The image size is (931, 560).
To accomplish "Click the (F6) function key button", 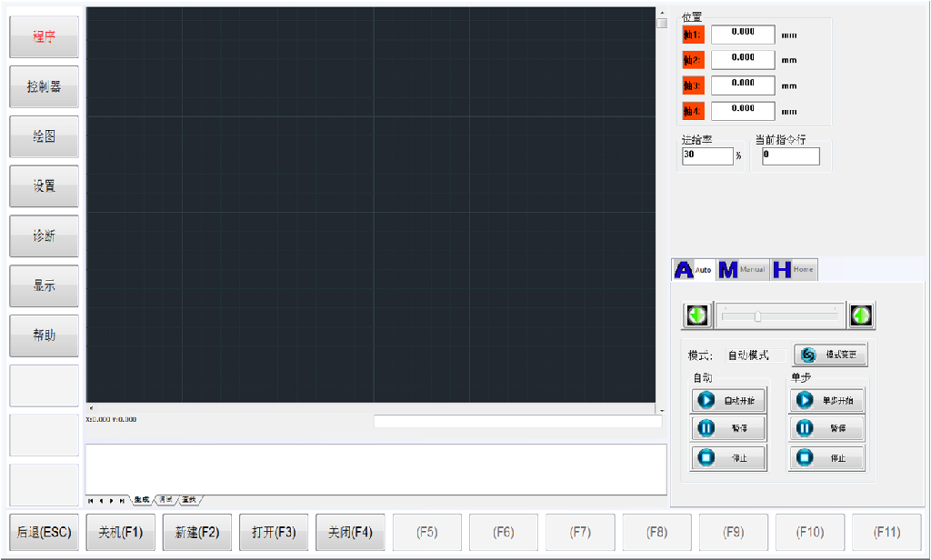I will pyautogui.click(x=504, y=532).
